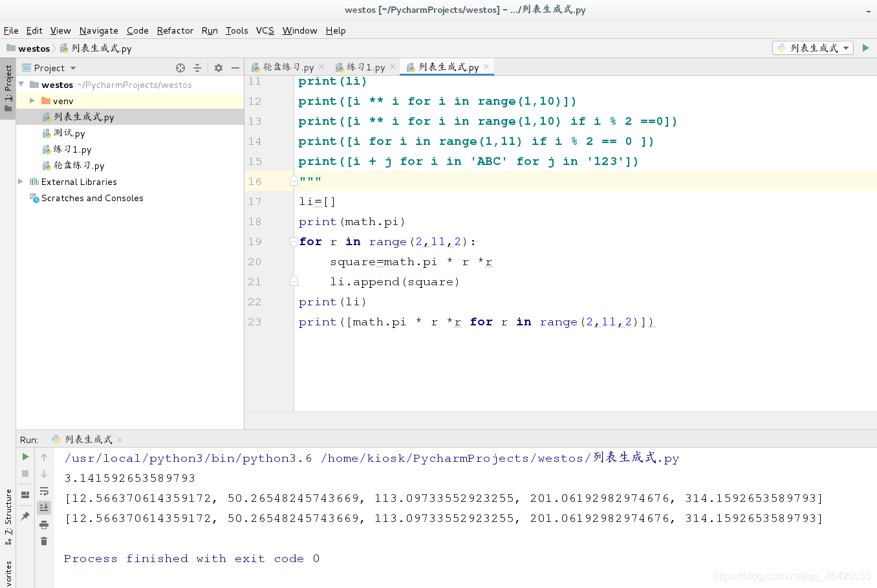
Task: Select 轮盘练习.py in the project tree
Action: [78, 166]
